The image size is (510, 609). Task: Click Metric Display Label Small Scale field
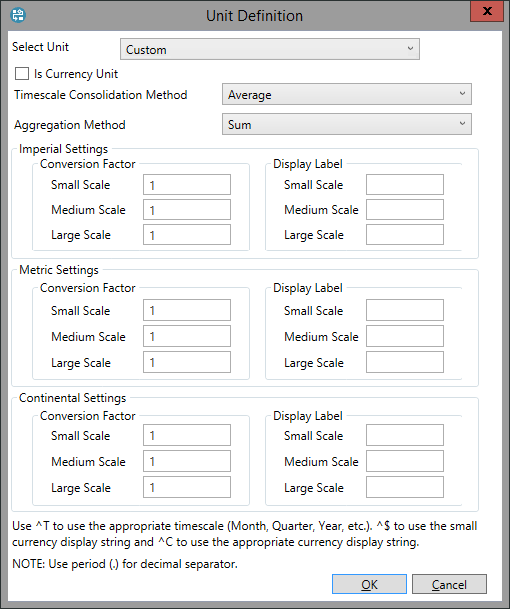pyautogui.click(x=405, y=310)
